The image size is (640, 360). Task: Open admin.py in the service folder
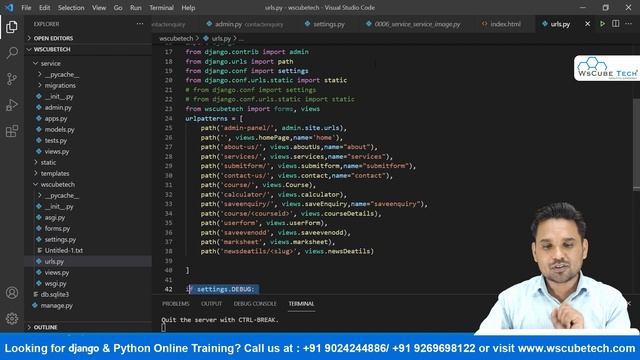tap(88, 107)
